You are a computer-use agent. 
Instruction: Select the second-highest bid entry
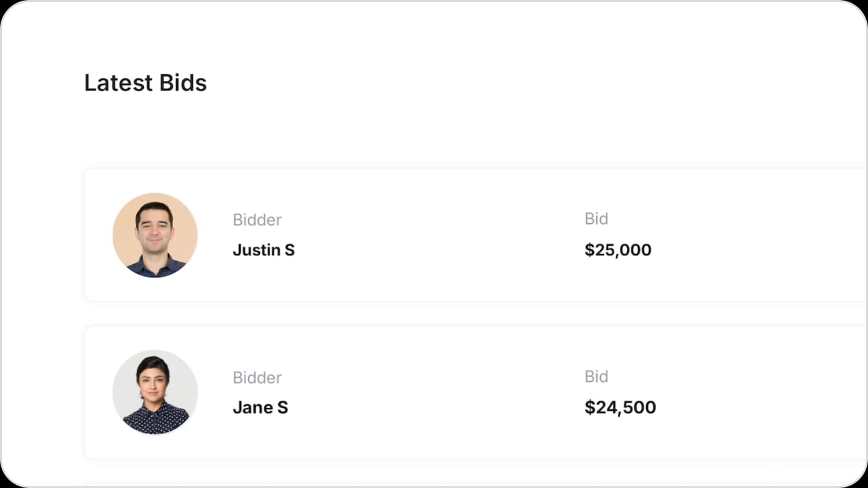click(428, 393)
